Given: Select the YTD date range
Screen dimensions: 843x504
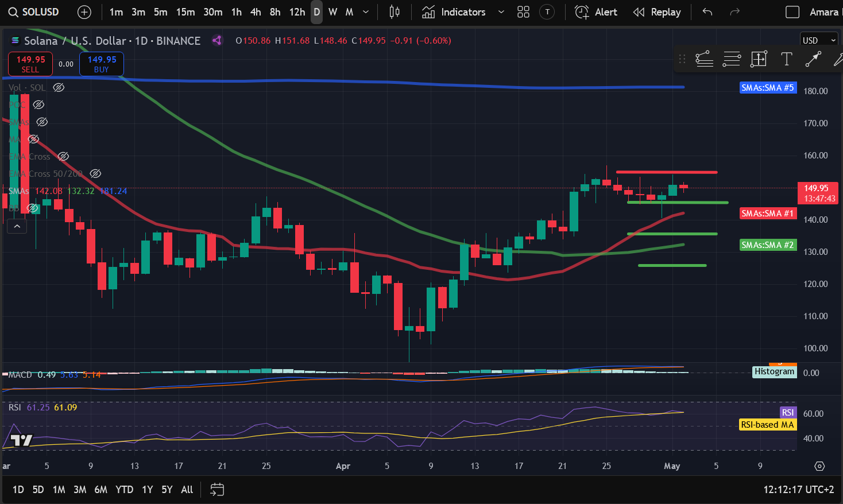Looking at the screenshot, I should 124,490.
